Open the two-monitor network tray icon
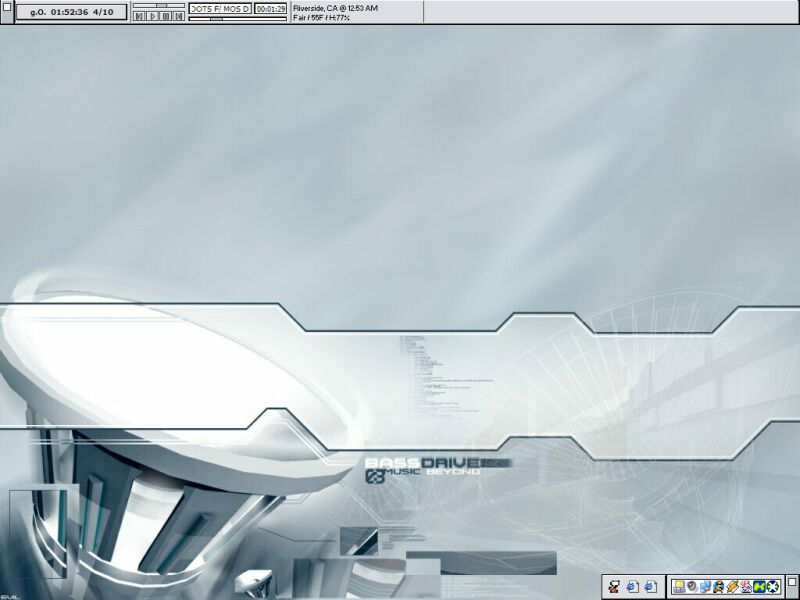Viewport: 800px width, 600px height. (x=705, y=586)
